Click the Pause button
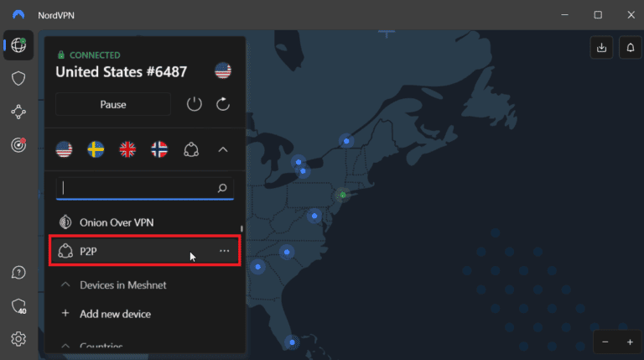This screenshot has width=644, height=360. point(113,105)
